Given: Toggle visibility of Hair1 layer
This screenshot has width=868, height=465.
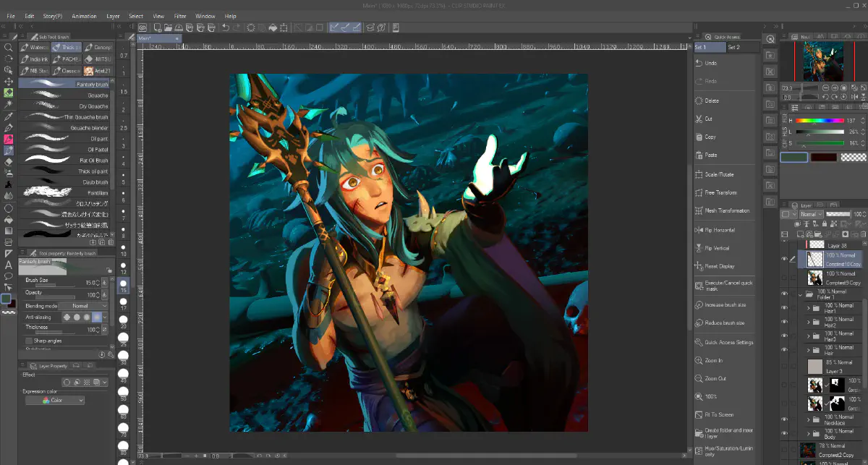Looking at the screenshot, I should (784, 307).
